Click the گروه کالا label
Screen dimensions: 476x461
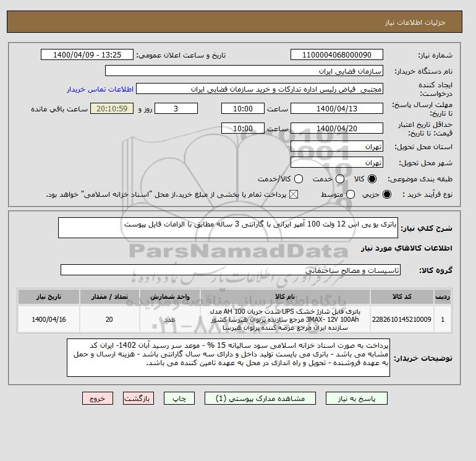pyautogui.click(x=436, y=270)
